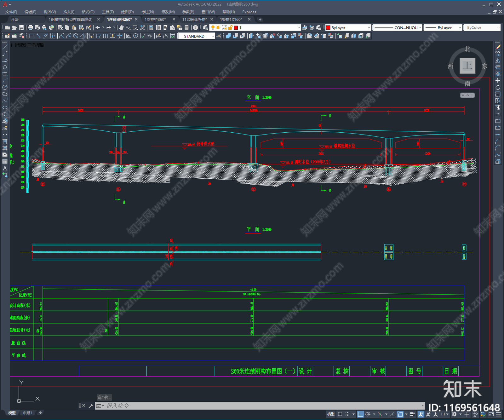Open the Layer Properties Manager icon
The width and height of the screenshot is (504, 420).
coord(206,28)
